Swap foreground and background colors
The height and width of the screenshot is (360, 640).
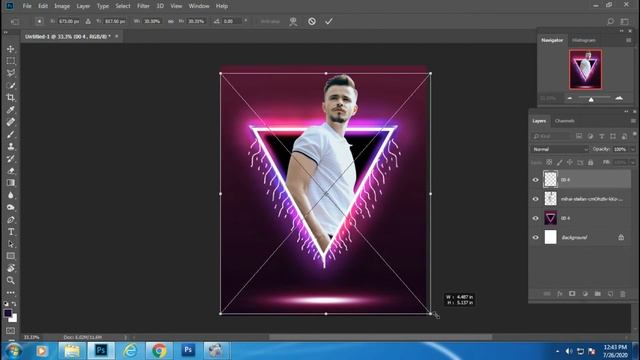click(x=14, y=304)
